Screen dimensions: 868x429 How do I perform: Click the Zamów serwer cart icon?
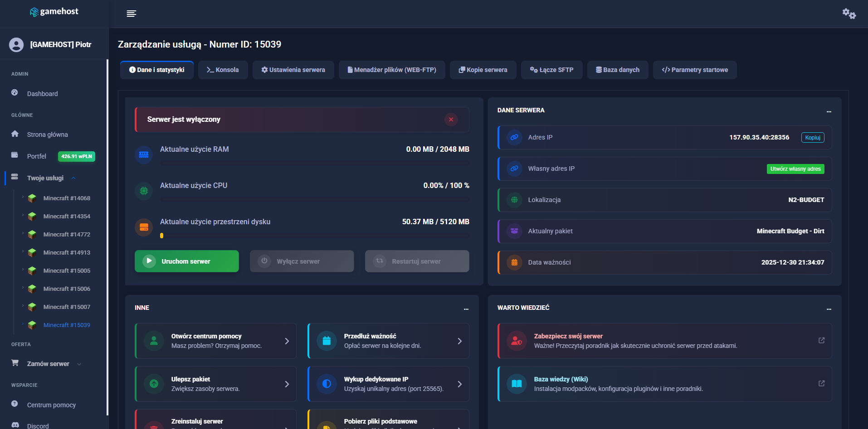point(15,363)
